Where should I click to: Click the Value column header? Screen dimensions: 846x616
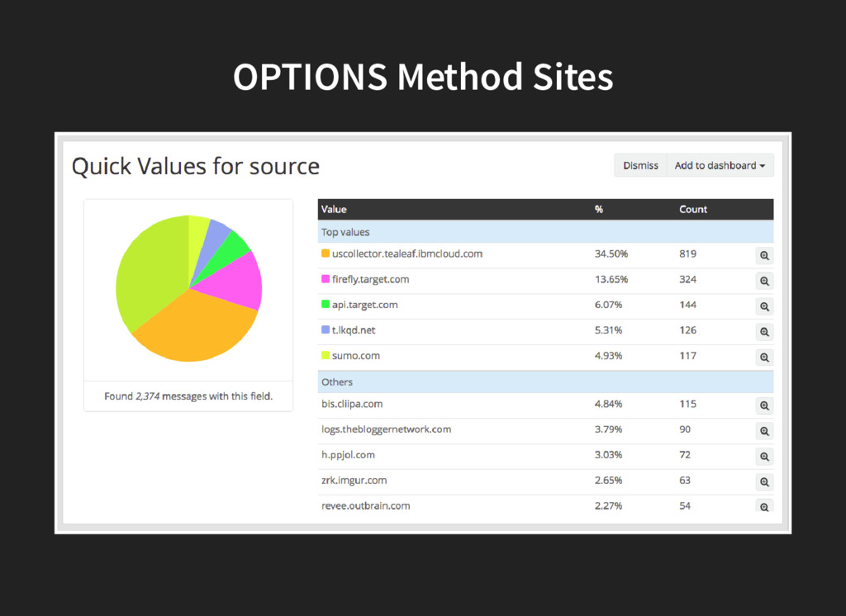(334, 210)
